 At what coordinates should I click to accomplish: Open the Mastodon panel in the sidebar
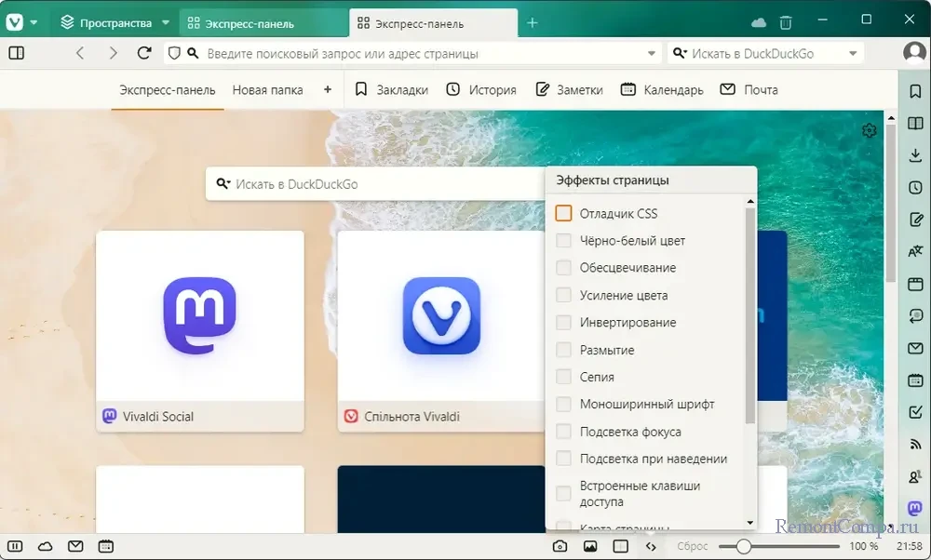tap(915, 509)
